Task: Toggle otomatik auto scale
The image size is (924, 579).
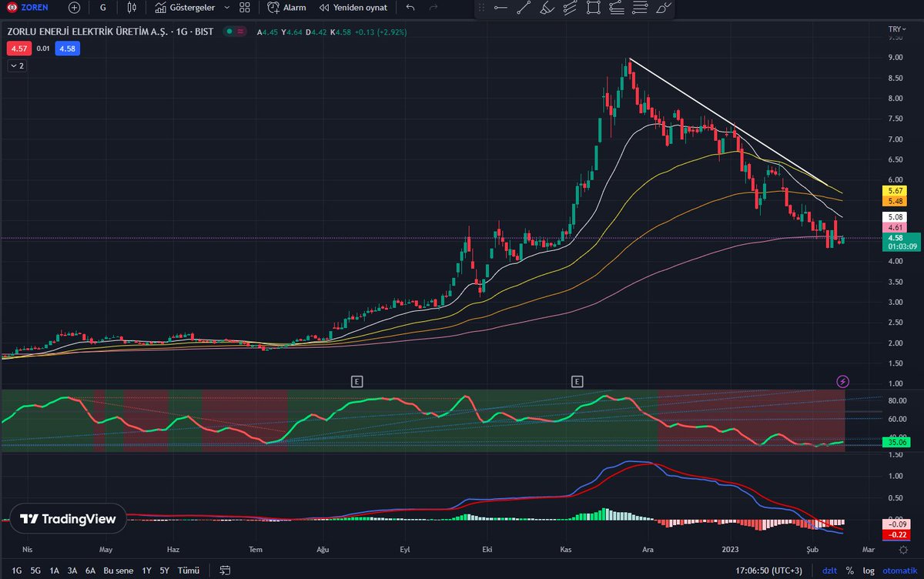Action: click(899, 571)
